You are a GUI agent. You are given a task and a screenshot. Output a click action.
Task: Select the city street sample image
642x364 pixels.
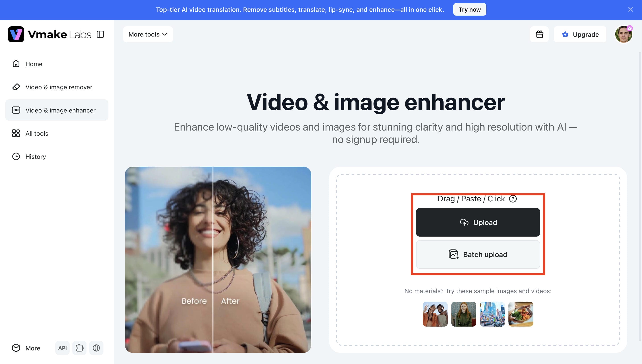pos(492,314)
